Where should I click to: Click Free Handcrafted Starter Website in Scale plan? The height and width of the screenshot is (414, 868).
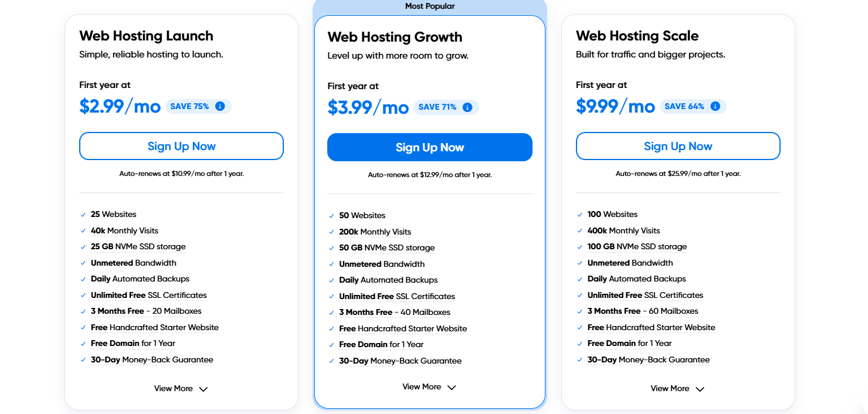point(652,327)
